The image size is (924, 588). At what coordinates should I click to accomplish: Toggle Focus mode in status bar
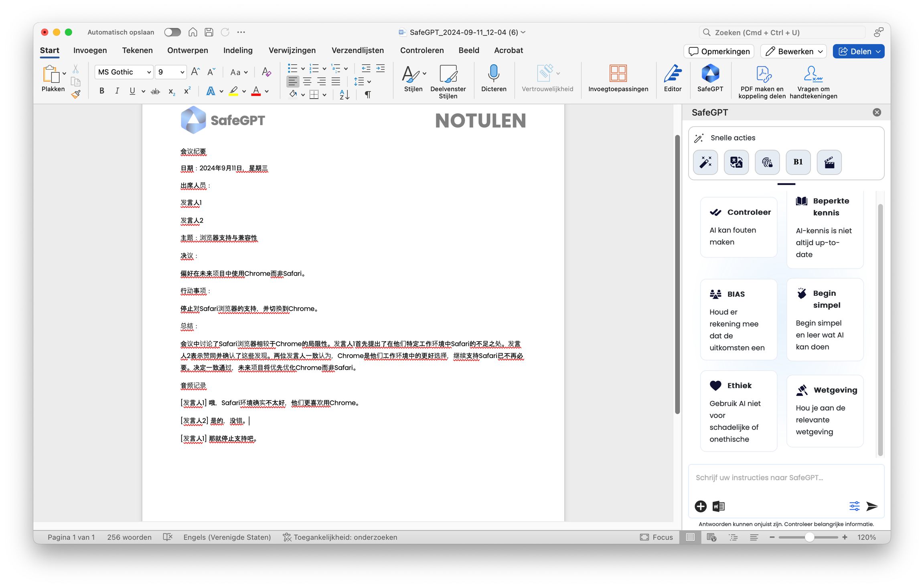click(x=656, y=537)
